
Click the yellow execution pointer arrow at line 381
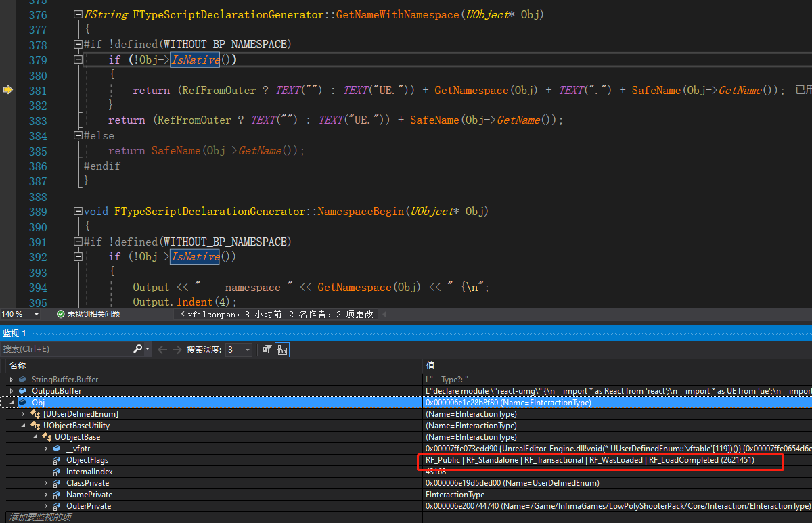coord(7,89)
